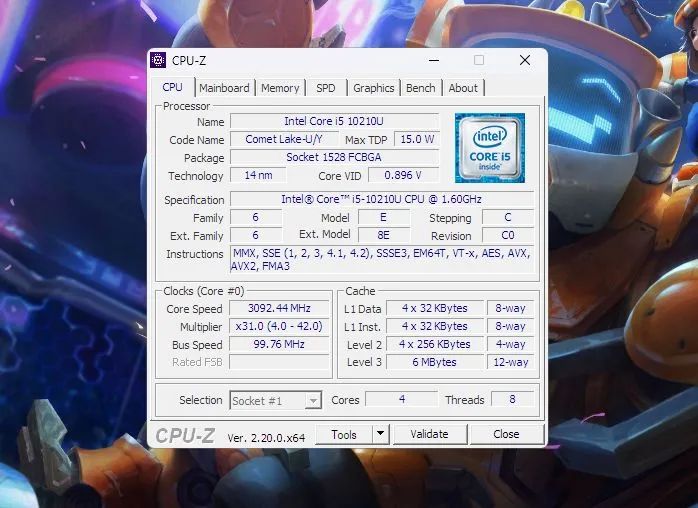The image size is (698, 508).
Task: Minimize the CPU-Z window
Action: click(x=434, y=60)
